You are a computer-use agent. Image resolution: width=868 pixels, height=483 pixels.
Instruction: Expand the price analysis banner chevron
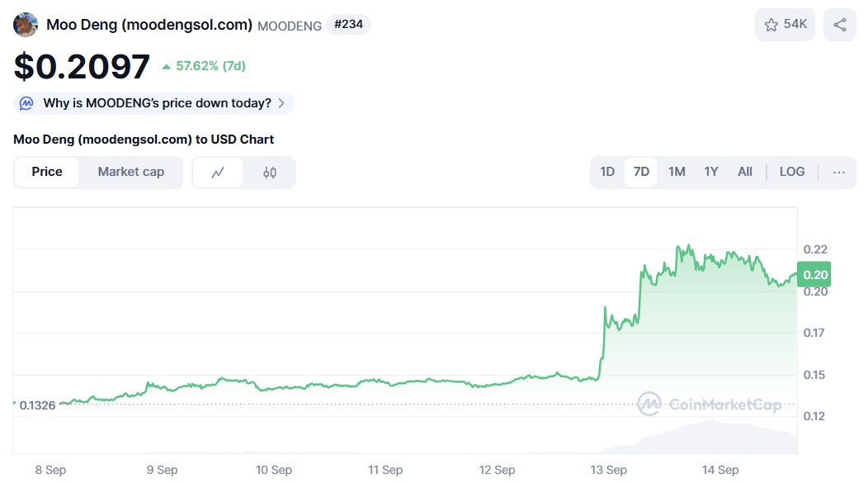[282, 103]
